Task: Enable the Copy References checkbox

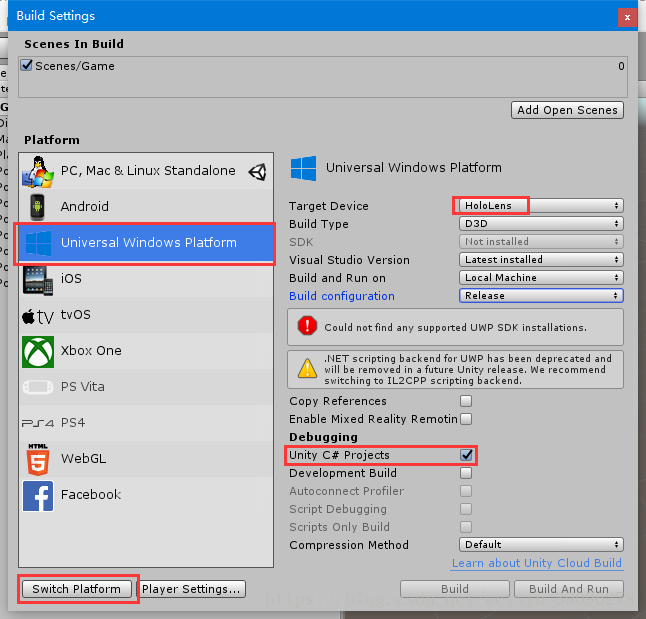Action: (x=466, y=401)
